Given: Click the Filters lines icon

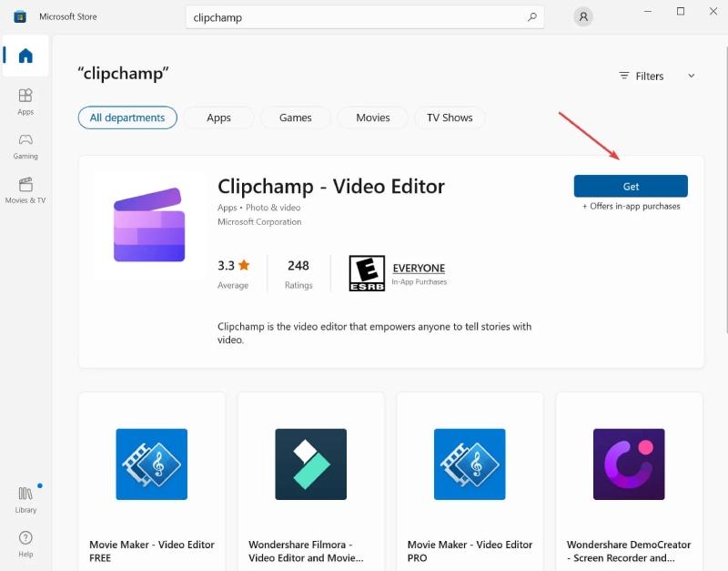Looking at the screenshot, I should click(x=624, y=76).
